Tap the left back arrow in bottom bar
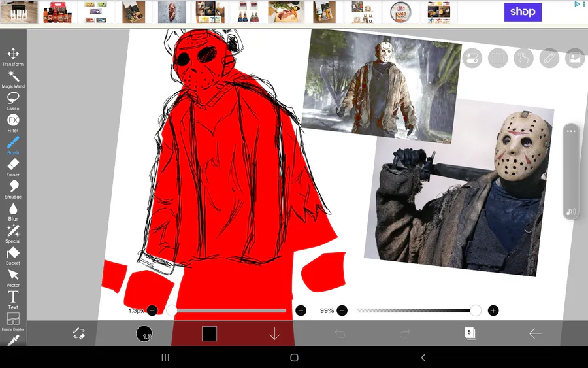This screenshot has height=368, width=588. [535, 333]
